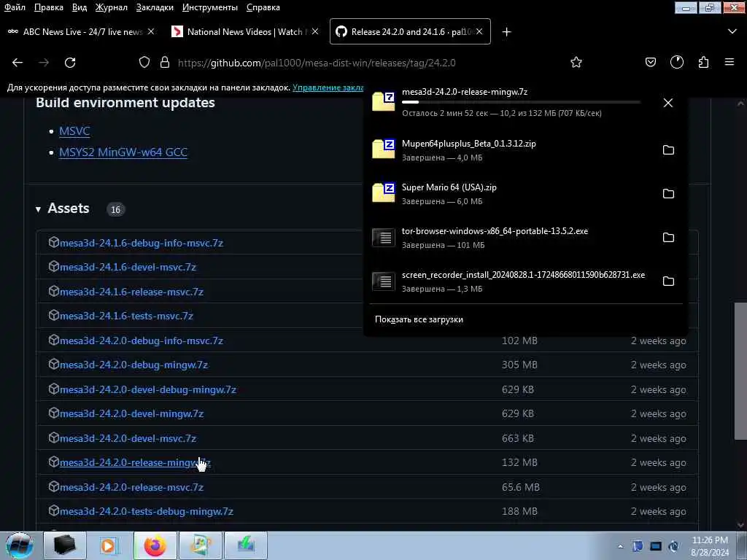Download mesa3d-24.2.0-debug-mingw.7z
Viewport: 747px width, 560px height.
coord(133,365)
